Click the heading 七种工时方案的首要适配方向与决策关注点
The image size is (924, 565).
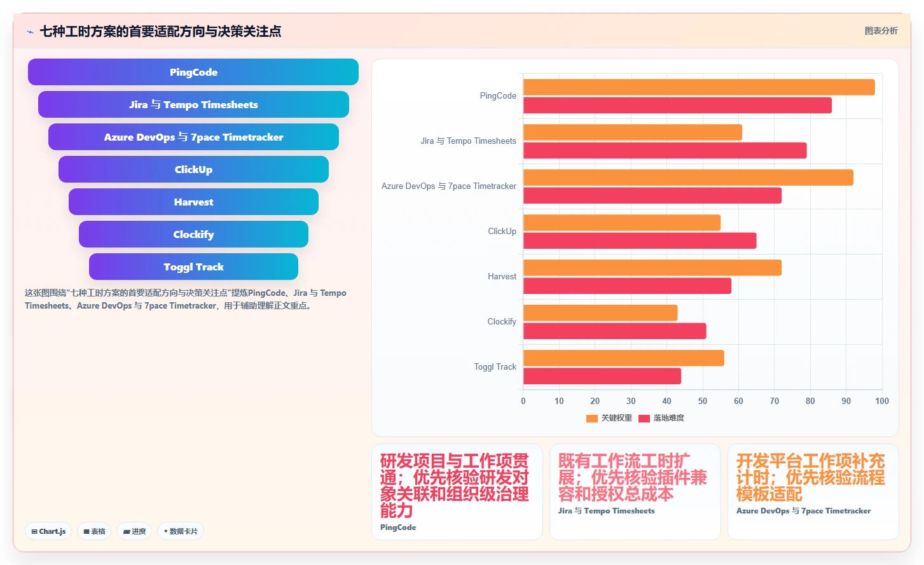(160, 31)
